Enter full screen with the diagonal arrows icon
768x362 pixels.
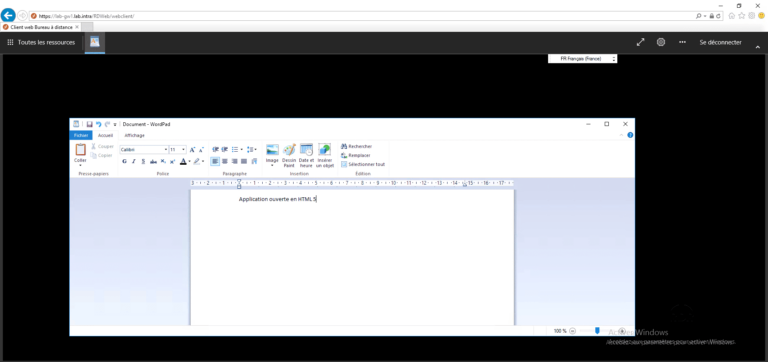point(640,43)
